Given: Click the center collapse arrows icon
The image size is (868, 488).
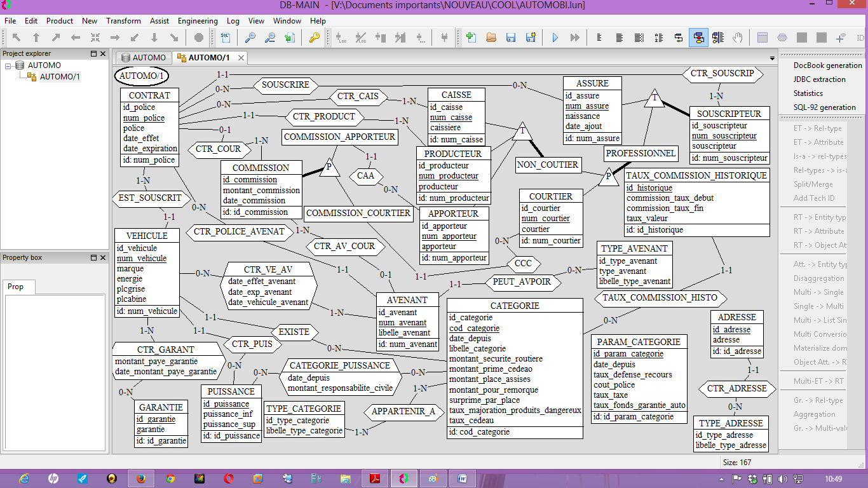Looking at the screenshot, I should [95, 37].
